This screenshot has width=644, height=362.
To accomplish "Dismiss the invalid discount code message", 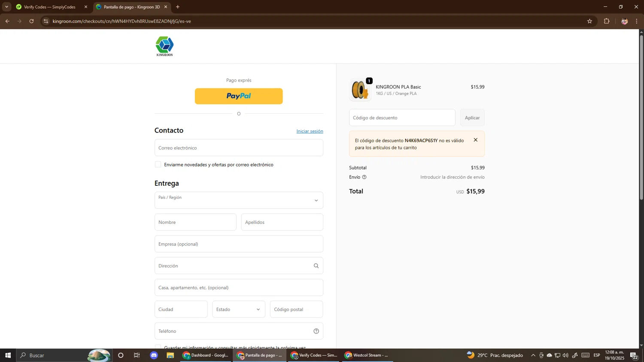I will click(x=475, y=140).
